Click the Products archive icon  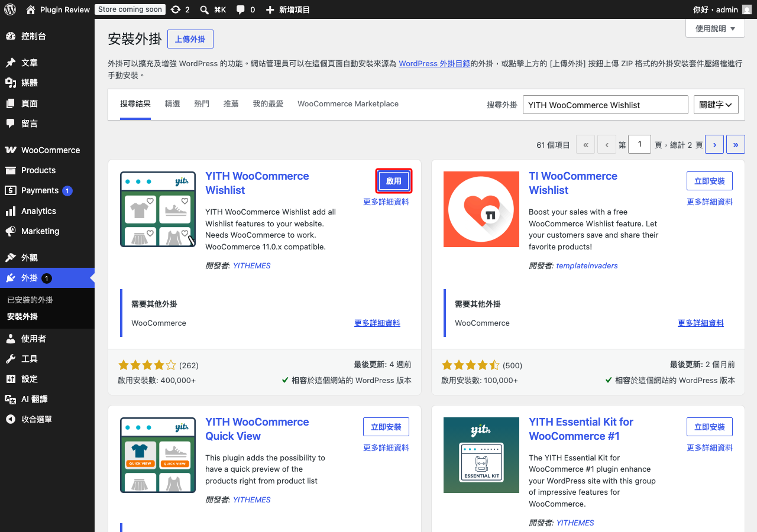click(x=11, y=170)
